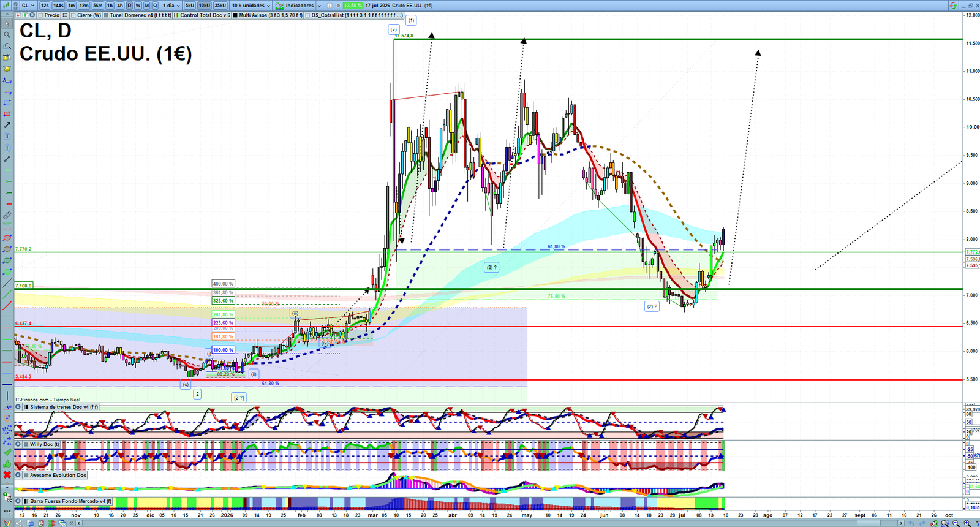Viewport: 980px width, 527px height.
Task: Click the 6.437,4 red level label
Action: [x=24, y=323]
